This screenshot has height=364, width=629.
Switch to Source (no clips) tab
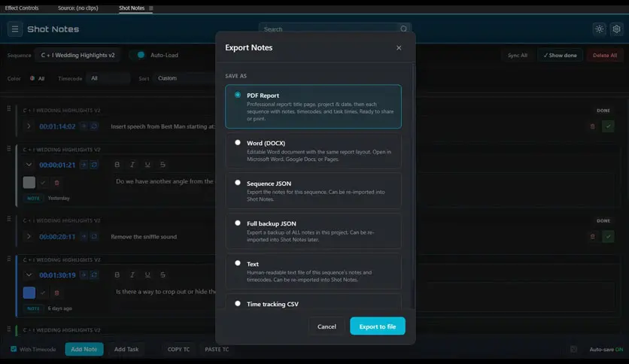tap(77, 8)
